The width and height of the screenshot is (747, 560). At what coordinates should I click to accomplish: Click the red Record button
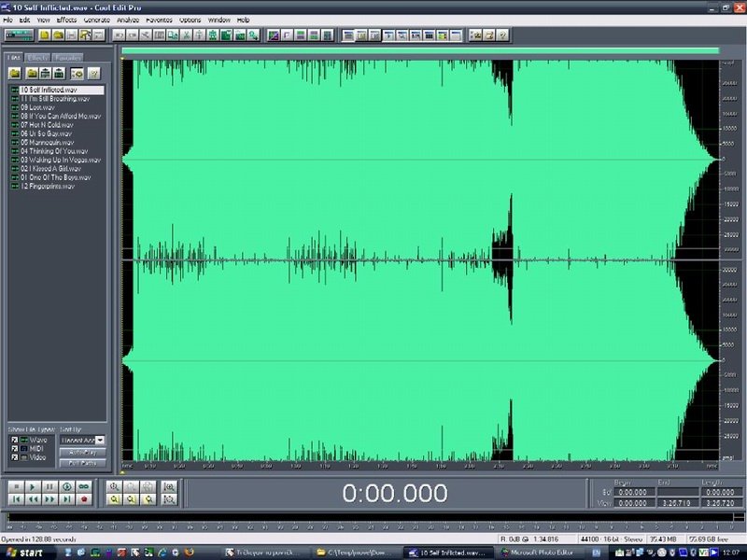[84, 500]
